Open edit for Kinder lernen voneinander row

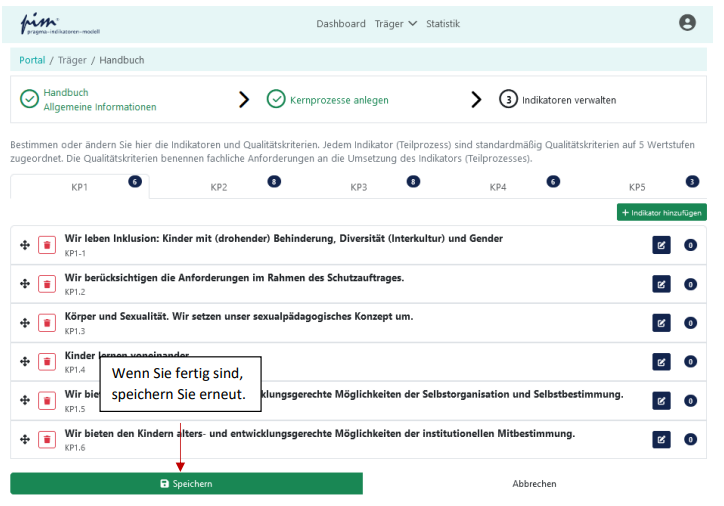click(661, 362)
